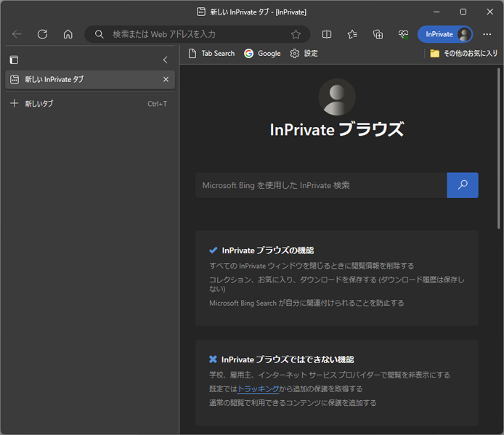The image size is (504, 435).
Task: Click the InPrivate icon in title bar
Action: click(201, 12)
